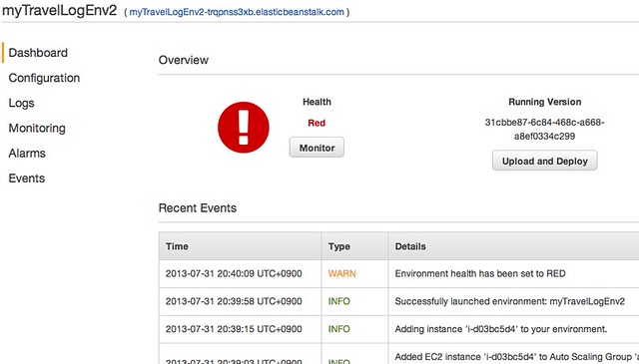The image size is (639, 364).
Task: Click the Running Version label
Action: tap(544, 102)
